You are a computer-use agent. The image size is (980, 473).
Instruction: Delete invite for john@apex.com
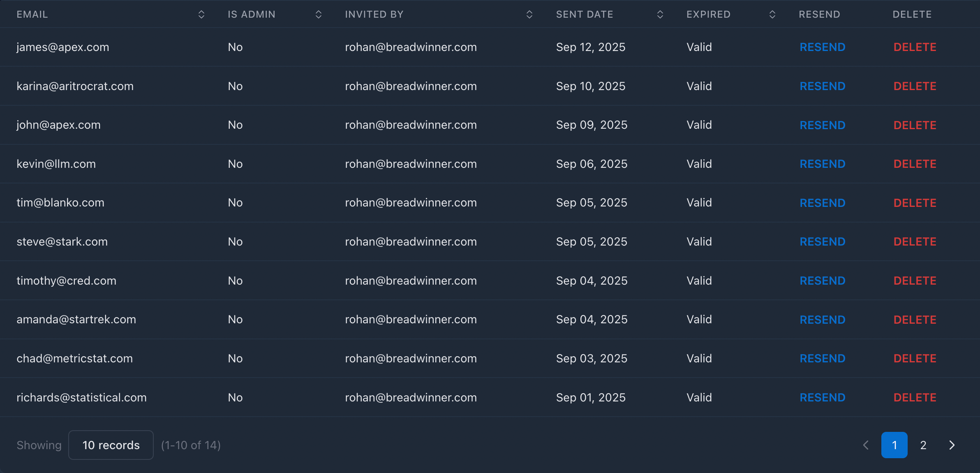tap(915, 125)
